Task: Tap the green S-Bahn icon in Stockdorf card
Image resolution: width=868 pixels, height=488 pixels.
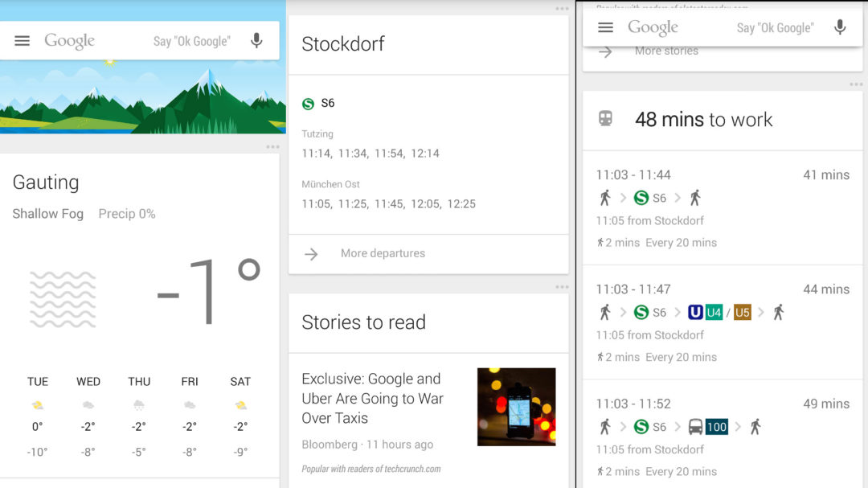Action: (309, 104)
